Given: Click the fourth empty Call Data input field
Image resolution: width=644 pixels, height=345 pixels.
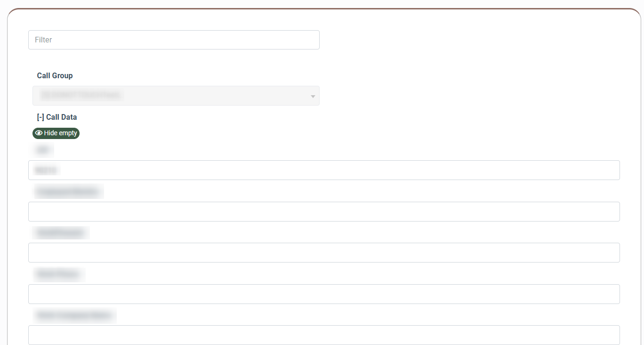Looking at the screenshot, I should (x=324, y=294).
